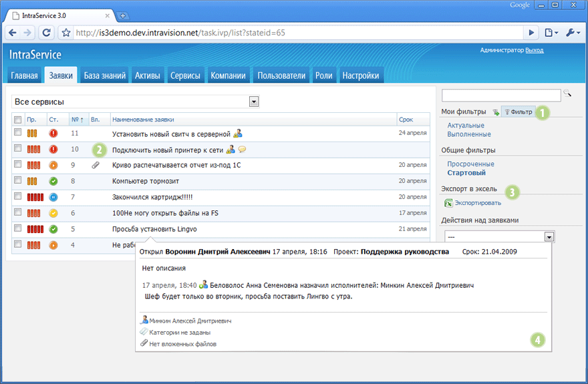Go back with the browser back arrow
This screenshot has width=588, height=384.
pyautogui.click(x=13, y=33)
